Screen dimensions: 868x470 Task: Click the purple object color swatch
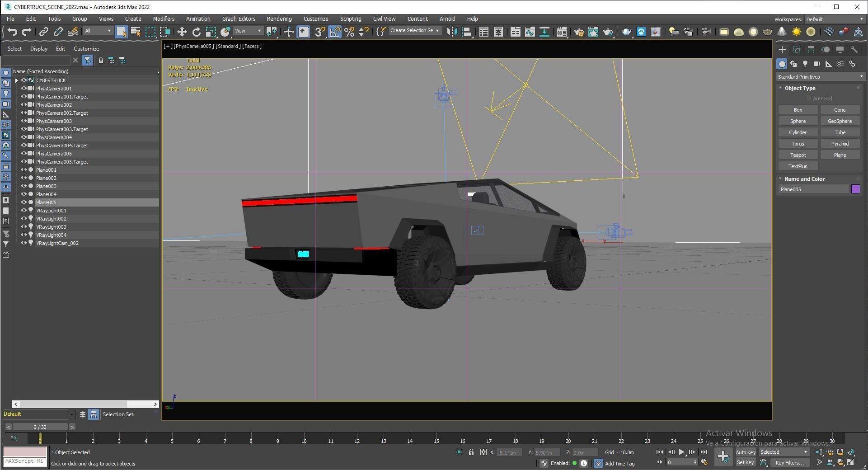(855, 189)
